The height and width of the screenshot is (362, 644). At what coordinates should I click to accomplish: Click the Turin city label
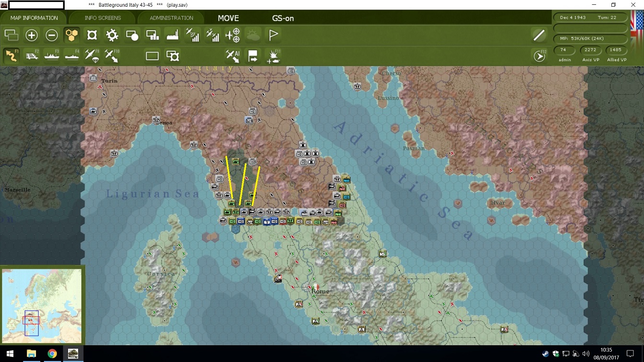coord(109,81)
